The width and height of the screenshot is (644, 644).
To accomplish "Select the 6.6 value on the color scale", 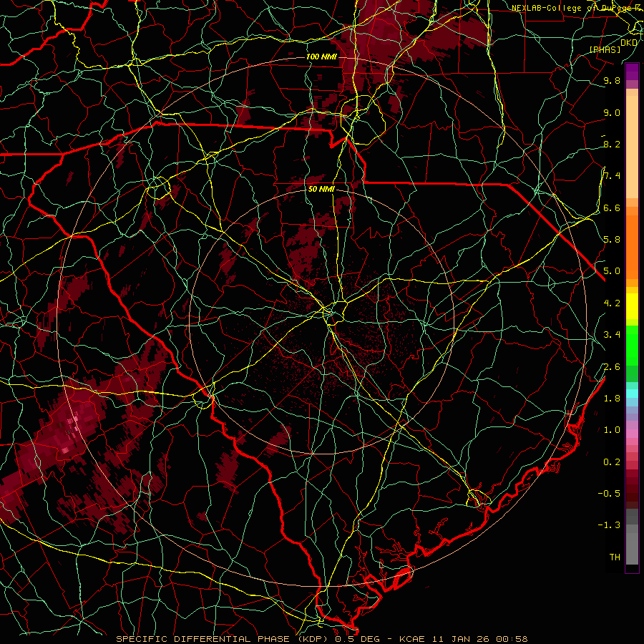I will pyautogui.click(x=612, y=208).
